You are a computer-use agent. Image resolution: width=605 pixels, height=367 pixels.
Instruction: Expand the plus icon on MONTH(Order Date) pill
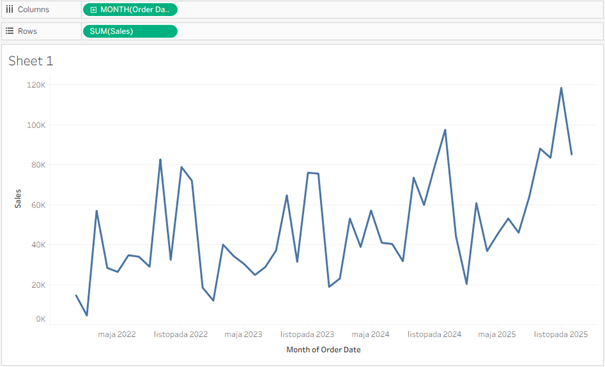point(93,10)
